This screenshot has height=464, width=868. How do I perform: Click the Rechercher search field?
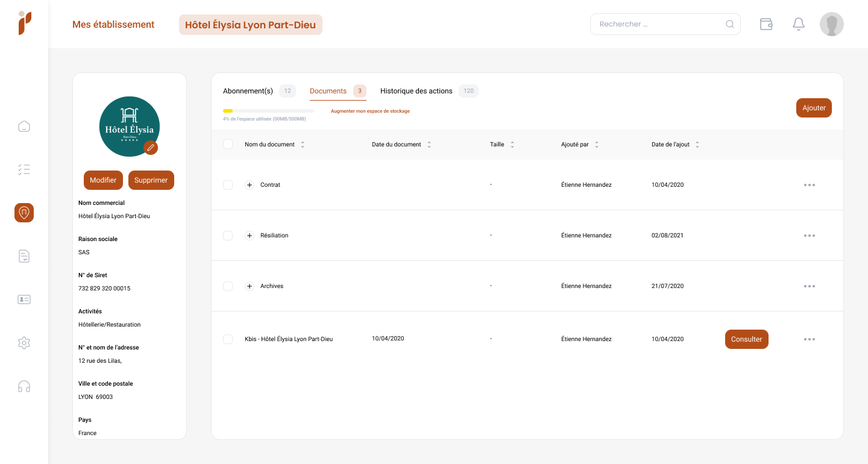pos(665,24)
